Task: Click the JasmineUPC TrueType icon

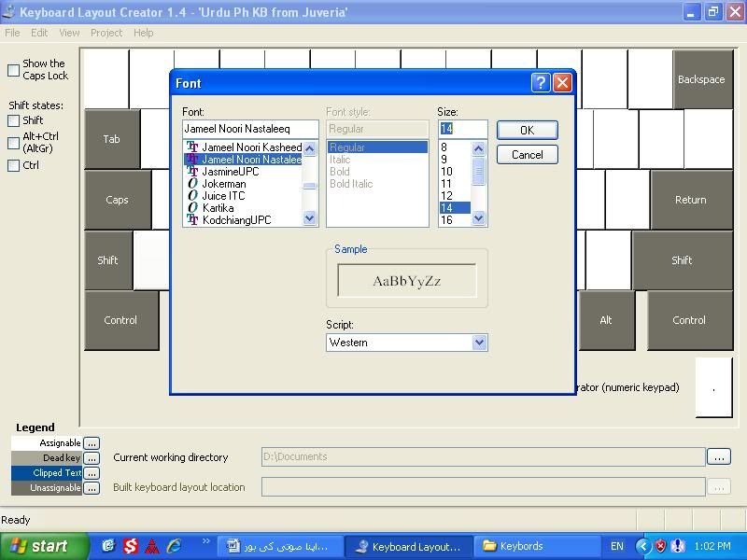Action: pyautogui.click(x=192, y=172)
